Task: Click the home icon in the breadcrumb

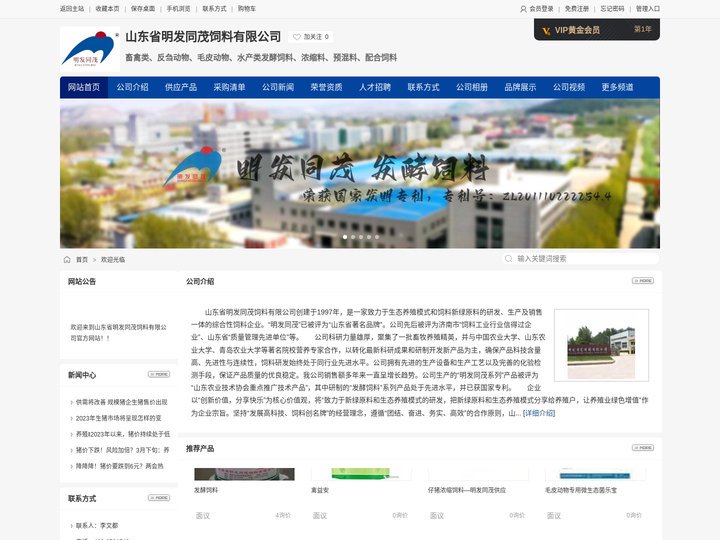Action: tap(67, 259)
